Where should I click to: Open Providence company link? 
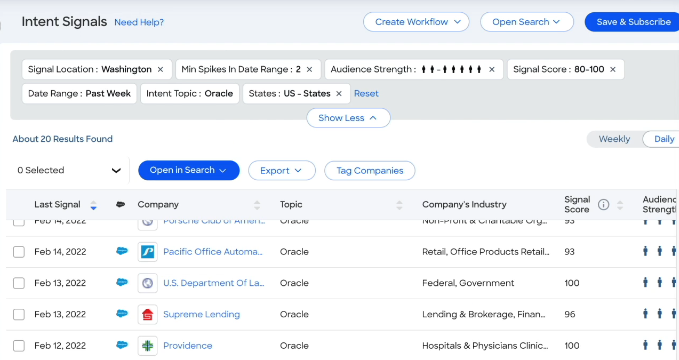188,346
